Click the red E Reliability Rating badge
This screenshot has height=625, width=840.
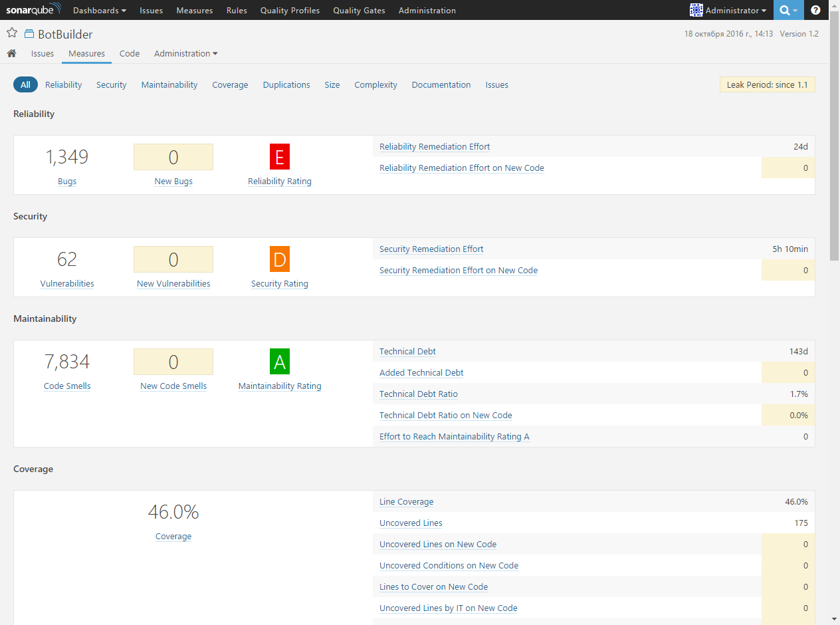(x=280, y=157)
